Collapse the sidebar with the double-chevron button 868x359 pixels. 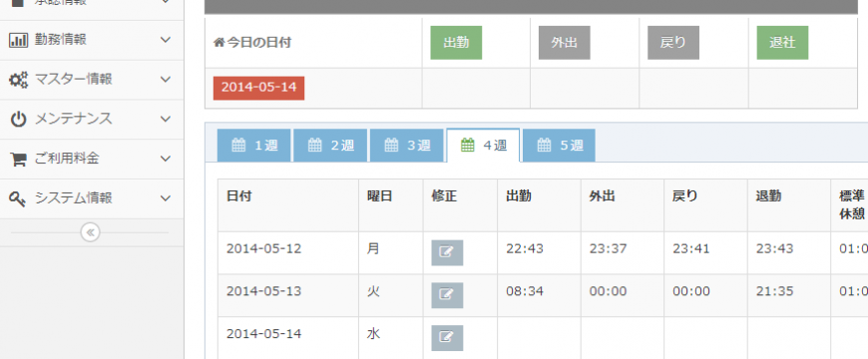[x=90, y=232]
